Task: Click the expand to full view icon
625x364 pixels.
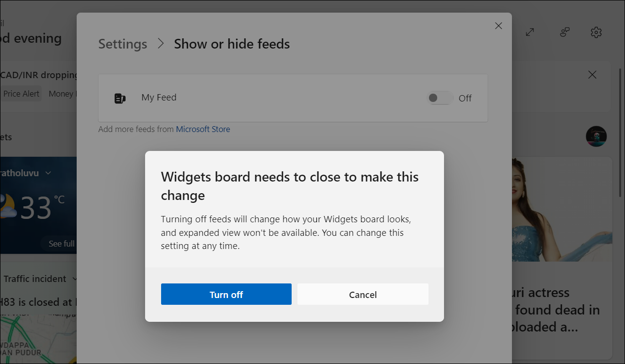Action: [x=530, y=33]
